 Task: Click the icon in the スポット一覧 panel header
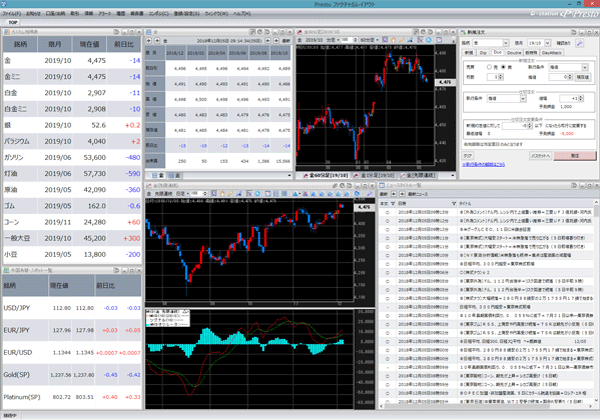7,267
